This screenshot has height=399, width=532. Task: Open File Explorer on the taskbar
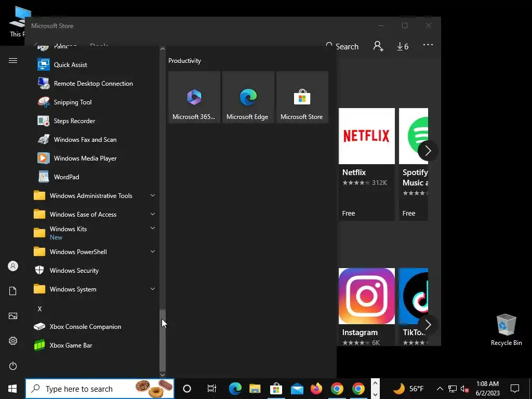pyautogui.click(x=255, y=389)
